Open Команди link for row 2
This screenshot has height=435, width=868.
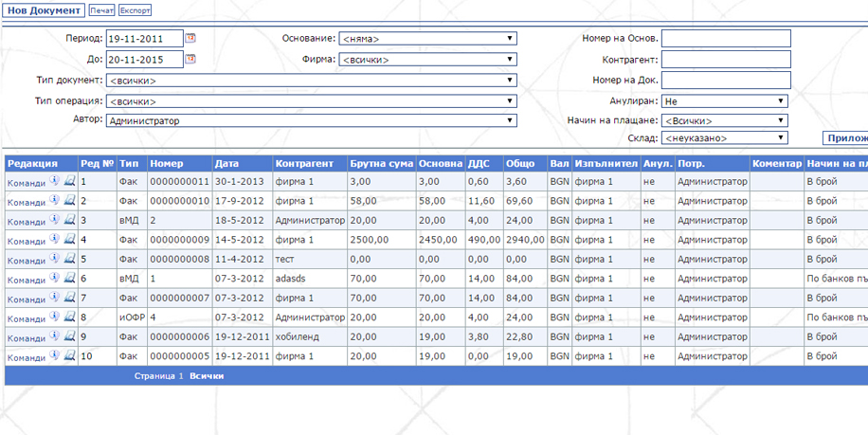pos(26,201)
